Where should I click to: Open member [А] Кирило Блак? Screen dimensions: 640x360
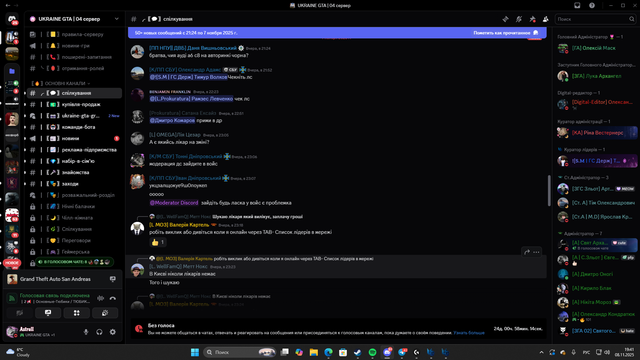pyautogui.click(x=597, y=288)
